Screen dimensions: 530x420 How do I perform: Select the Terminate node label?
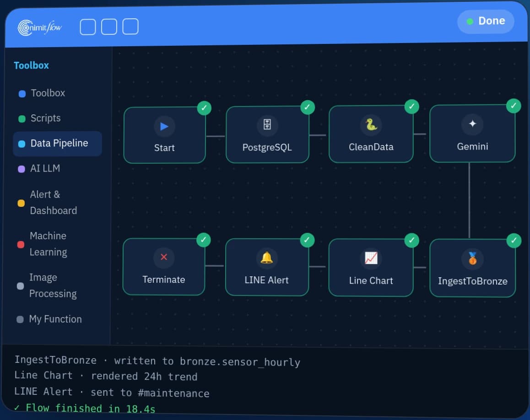click(163, 280)
